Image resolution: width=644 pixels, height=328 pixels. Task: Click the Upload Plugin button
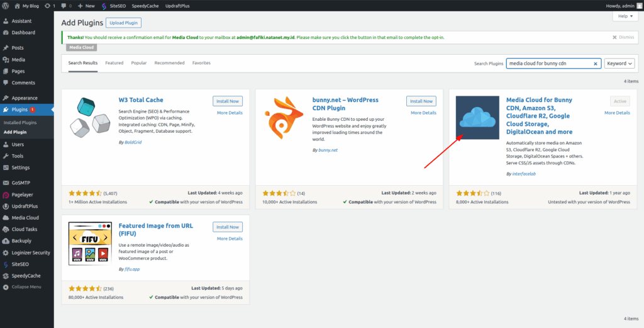[123, 23]
